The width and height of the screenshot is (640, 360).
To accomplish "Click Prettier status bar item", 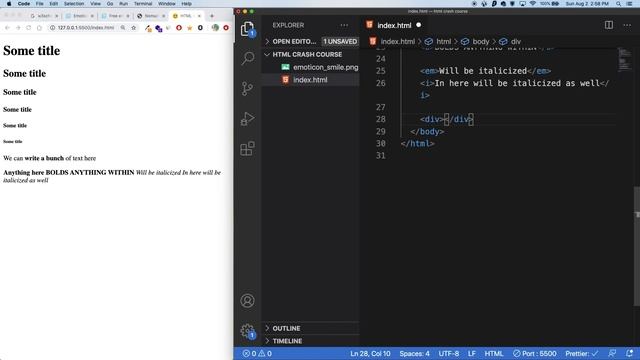I will (x=582, y=353).
